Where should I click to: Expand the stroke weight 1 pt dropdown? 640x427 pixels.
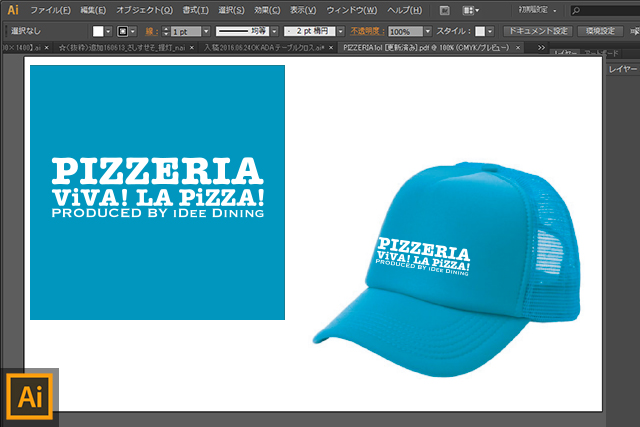205,31
